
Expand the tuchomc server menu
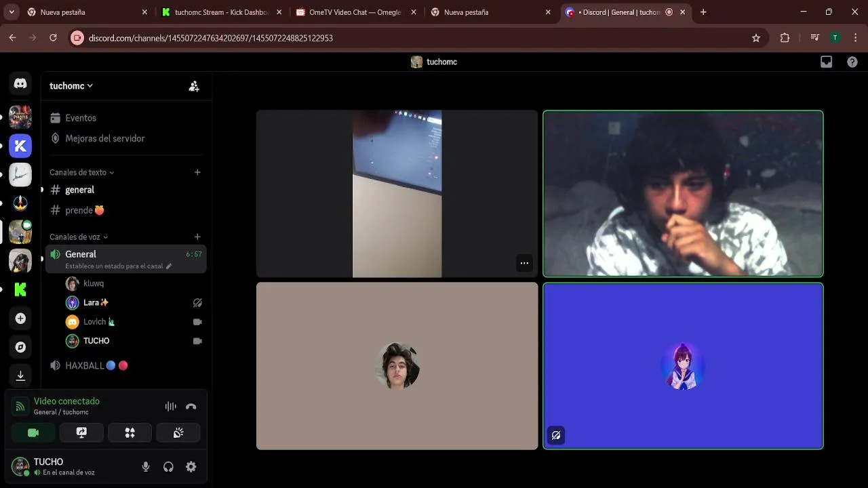pyautogui.click(x=71, y=86)
